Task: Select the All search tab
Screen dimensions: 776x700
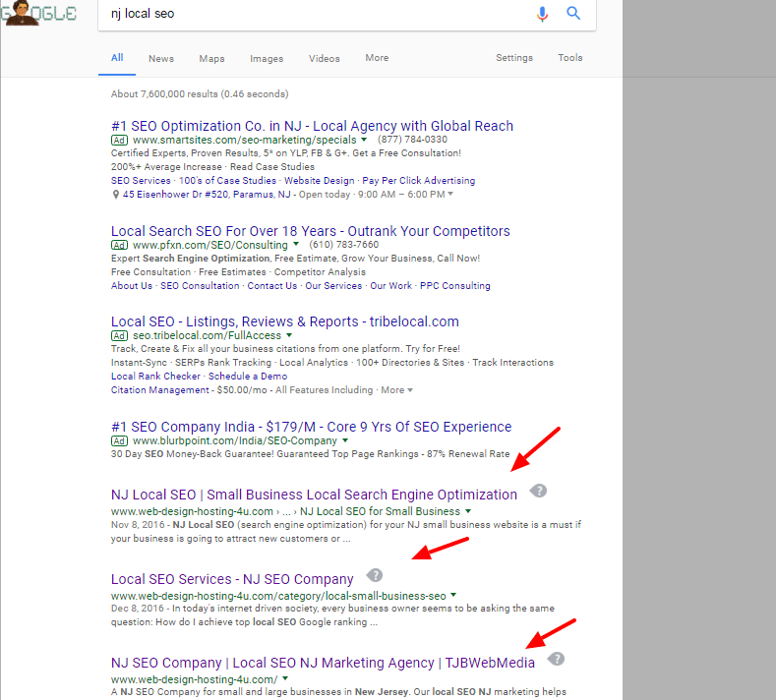Action: 117,58
